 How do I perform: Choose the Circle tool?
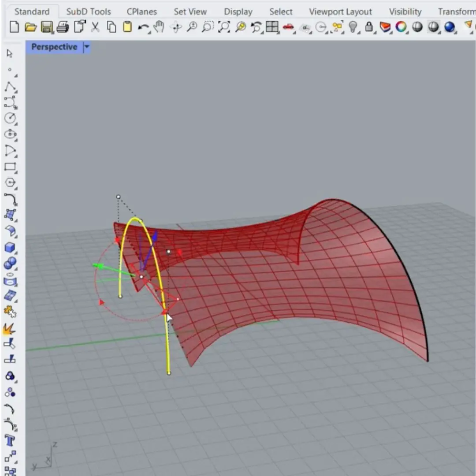click(x=10, y=118)
